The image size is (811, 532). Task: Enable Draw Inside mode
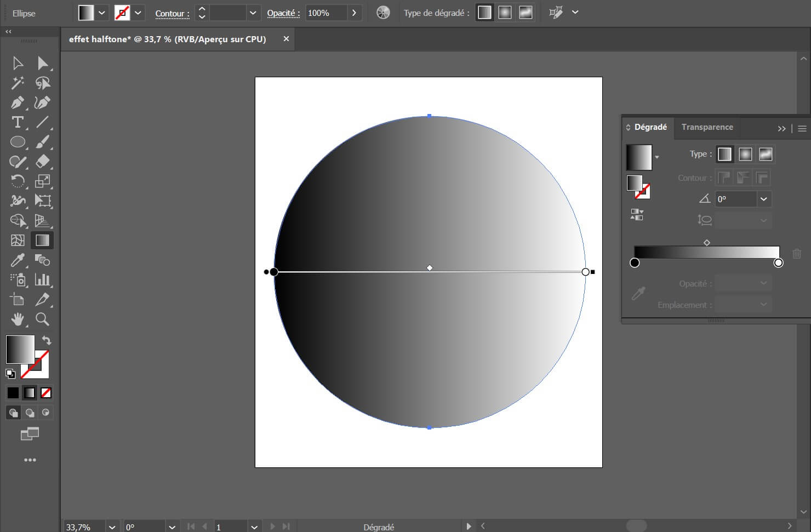click(x=46, y=413)
